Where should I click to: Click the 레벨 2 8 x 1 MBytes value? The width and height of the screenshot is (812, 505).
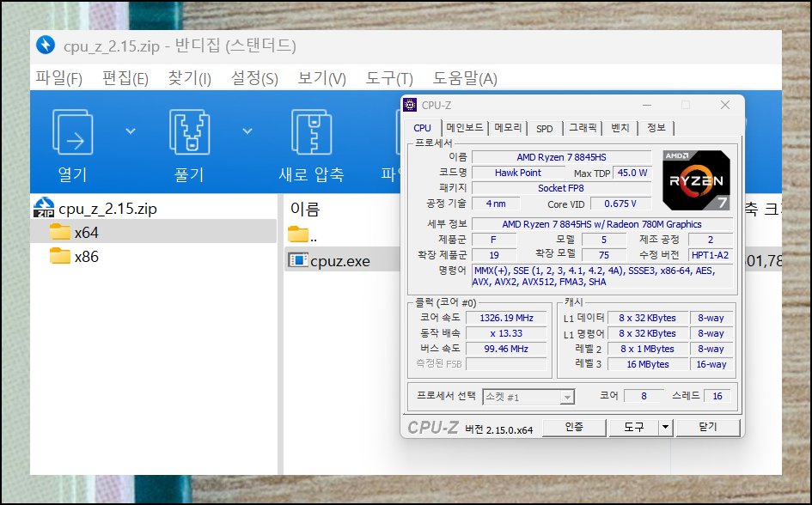point(647,350)
